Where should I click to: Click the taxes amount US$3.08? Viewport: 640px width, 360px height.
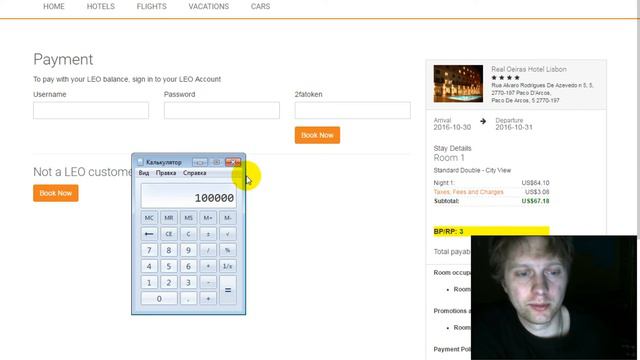pyautogui.click(x=537, y=192)
